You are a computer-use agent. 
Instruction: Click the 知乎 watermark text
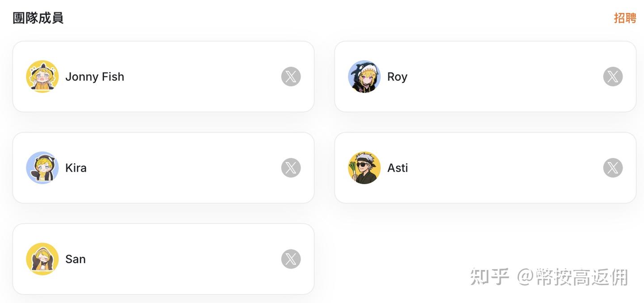click(x=490, y=277)
